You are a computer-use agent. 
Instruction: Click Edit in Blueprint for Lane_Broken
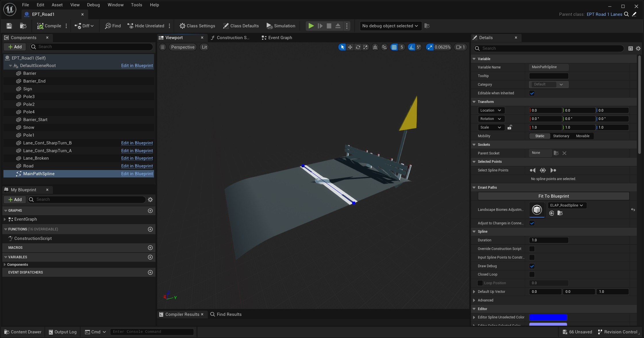(137, 158)
